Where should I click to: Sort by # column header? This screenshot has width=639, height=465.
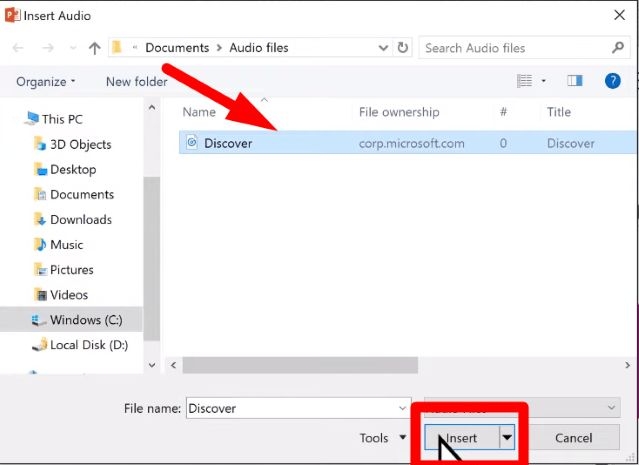[503, 112]
